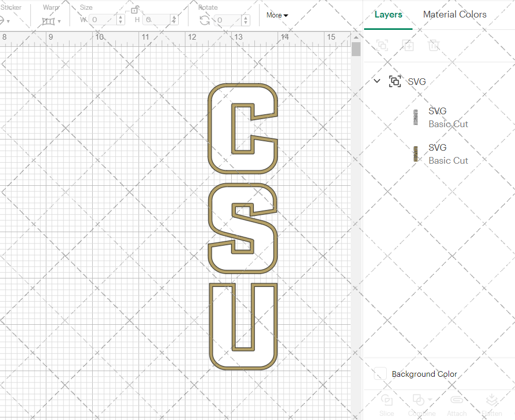The height and width of the screenshot is (420, 515).
Task: Toggle the size lock aspect ratio icon
Action: click(x=134, y=10)
